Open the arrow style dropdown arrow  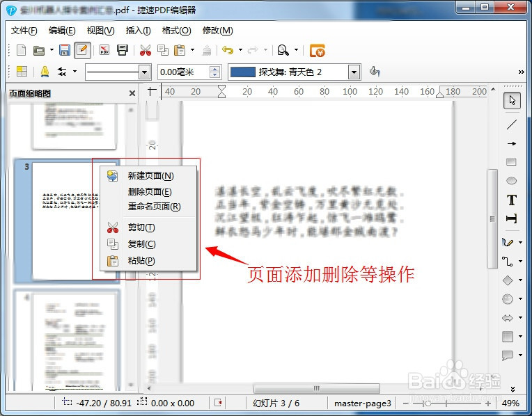click(x=75, y=72)
